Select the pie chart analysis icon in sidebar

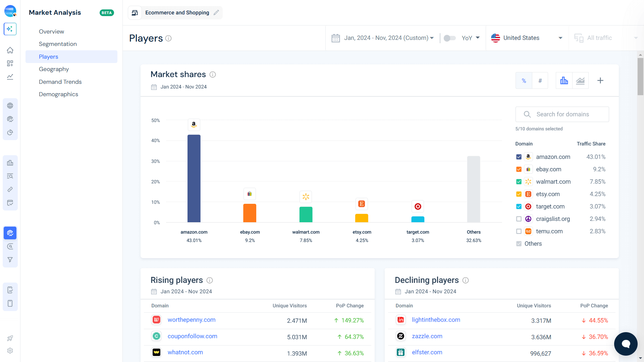click(10, 132)
